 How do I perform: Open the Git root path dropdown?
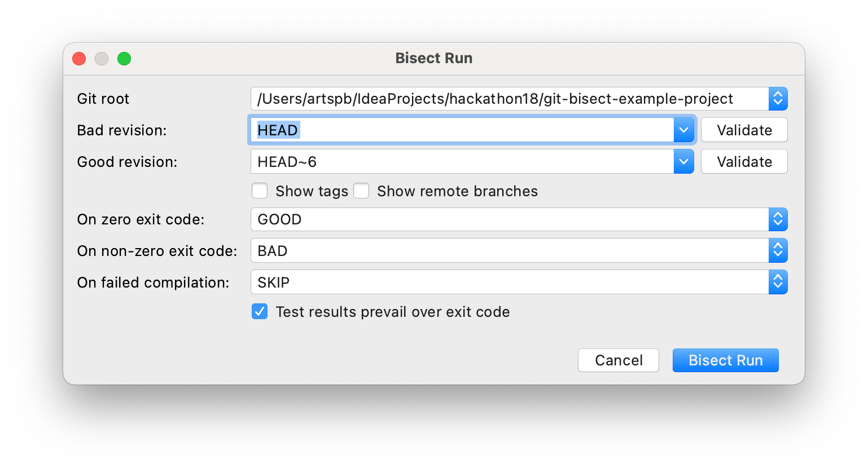pos(778,99)
